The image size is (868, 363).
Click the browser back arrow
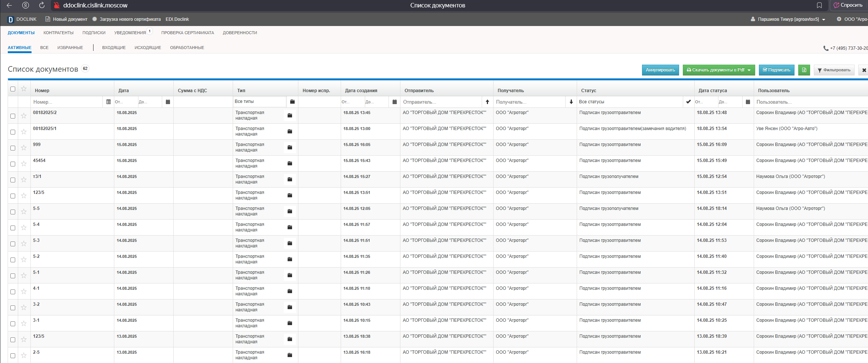(x=9, y=5)
